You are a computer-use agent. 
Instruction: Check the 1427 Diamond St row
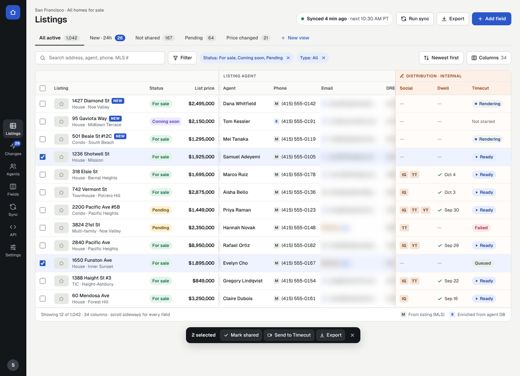point(43,104)
